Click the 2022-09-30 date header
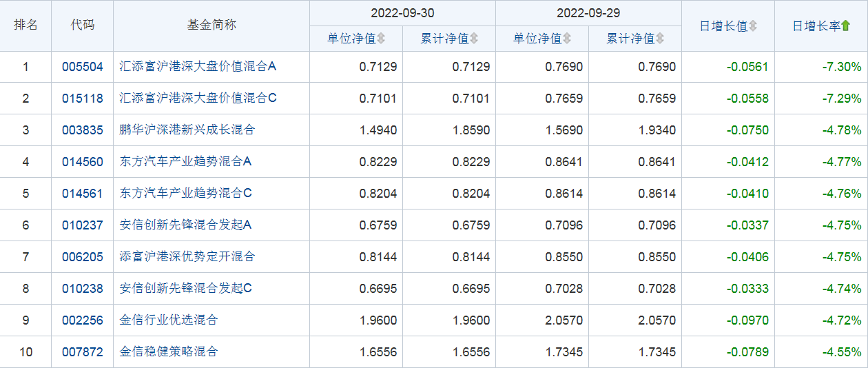Screen dimensions: 868x368 [x=402, y=13]
